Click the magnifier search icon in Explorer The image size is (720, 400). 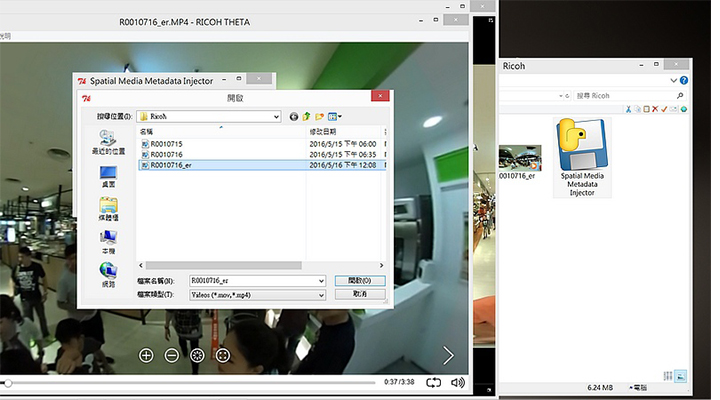680,96
